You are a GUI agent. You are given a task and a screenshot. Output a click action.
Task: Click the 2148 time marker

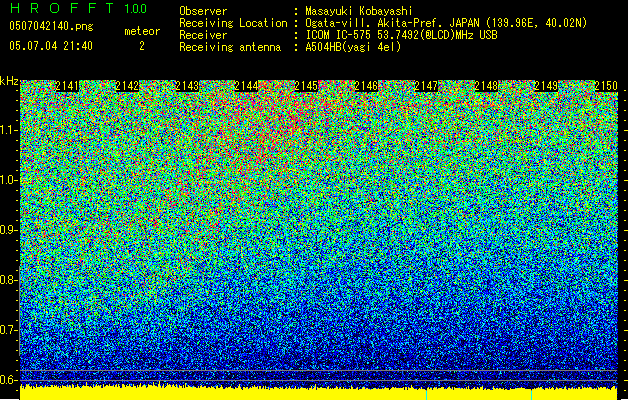486,86
